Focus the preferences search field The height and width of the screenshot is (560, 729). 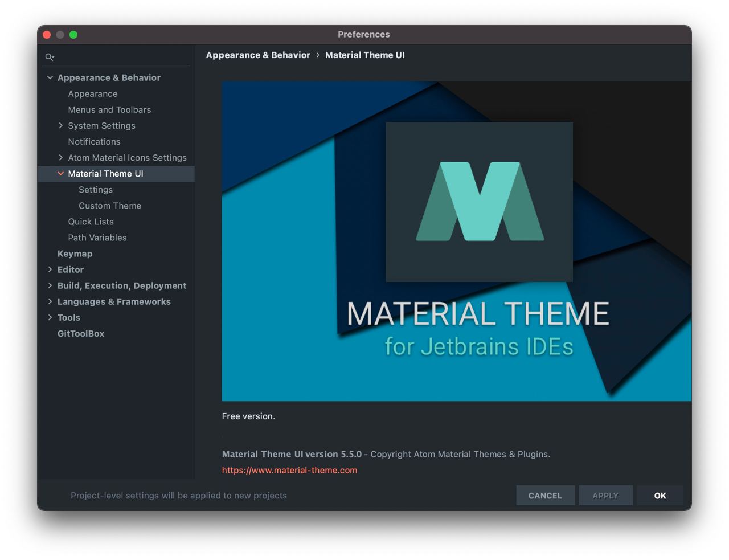click(117, 57)
